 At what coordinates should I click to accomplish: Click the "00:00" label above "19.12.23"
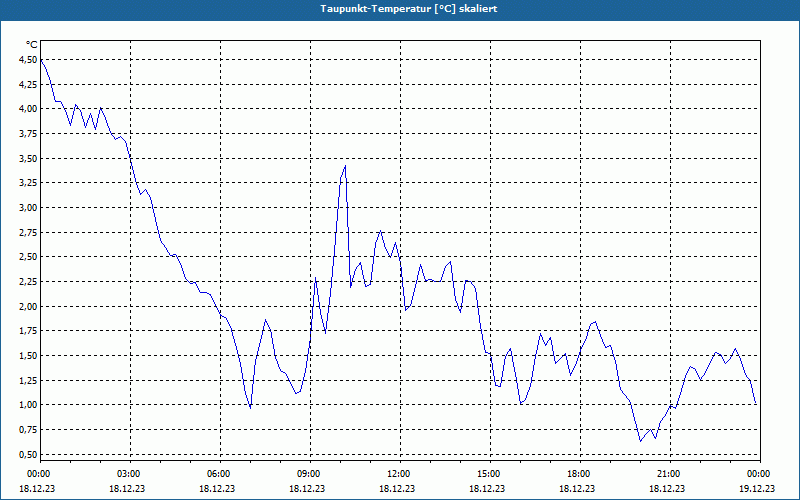[x=760, y=474]
